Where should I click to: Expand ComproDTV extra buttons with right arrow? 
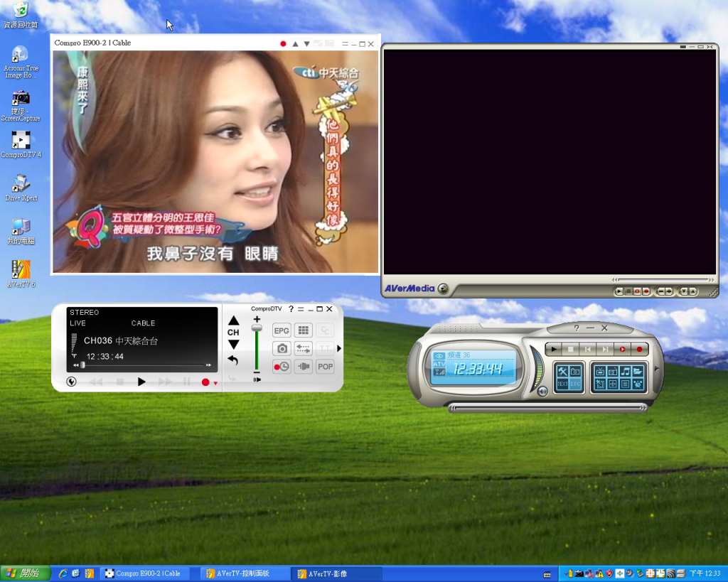(x=339, y=348)
